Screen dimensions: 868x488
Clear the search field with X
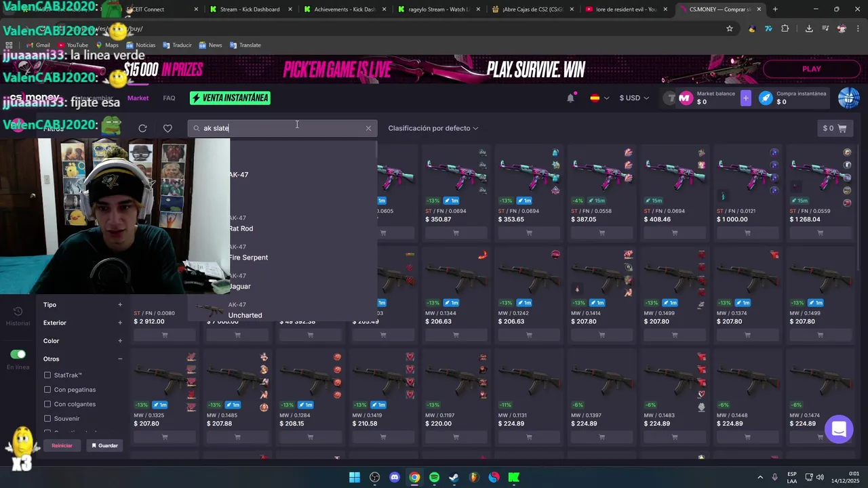coord(368,128)
